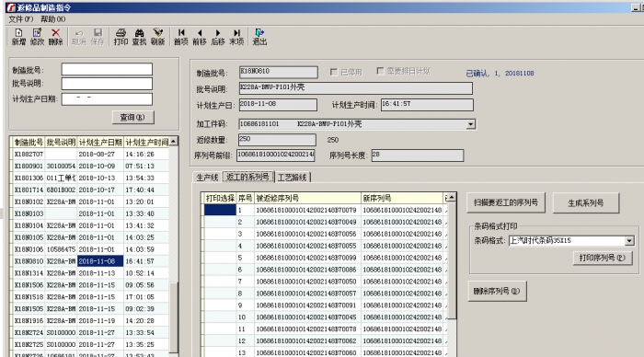Move to previous record with 前移
This screenshot has height=357, width=644.
point(200,37)
